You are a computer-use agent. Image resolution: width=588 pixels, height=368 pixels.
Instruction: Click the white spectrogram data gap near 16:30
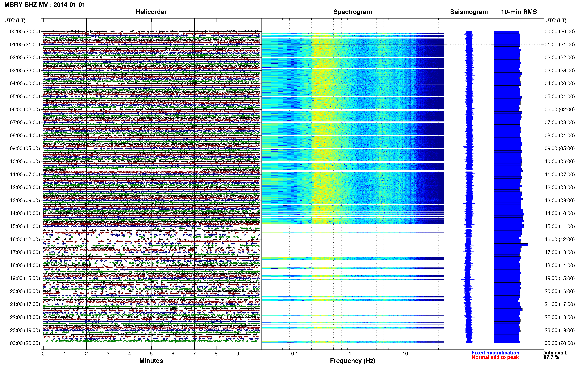(352, 245)
